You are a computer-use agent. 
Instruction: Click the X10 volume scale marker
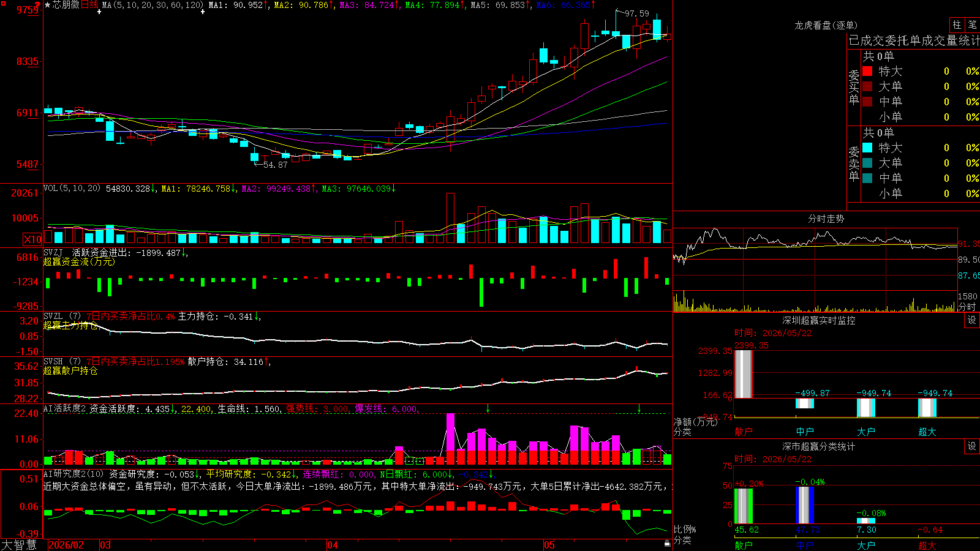(x=32, y=239)
